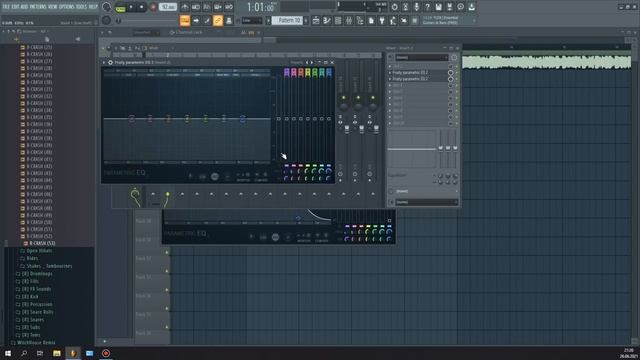The image size is (640, 360).
Task: Open the undo history icon
Action: (x=394, y=7)
